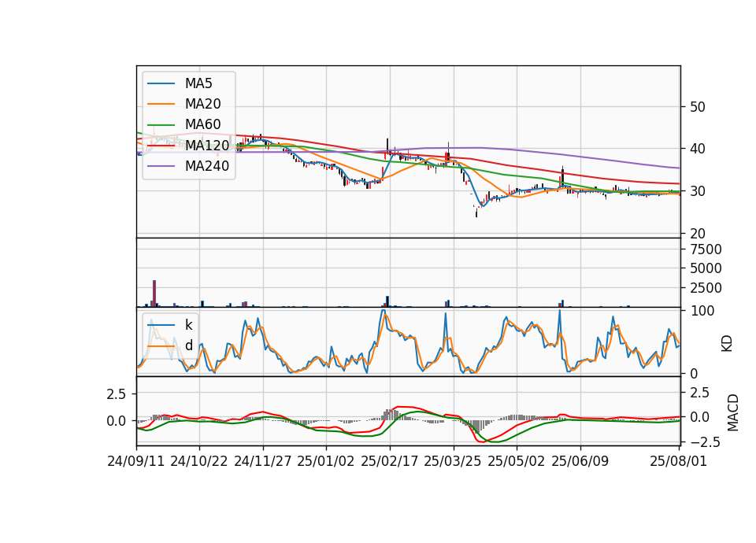Click the price axis tick 50

coord(697,107)
